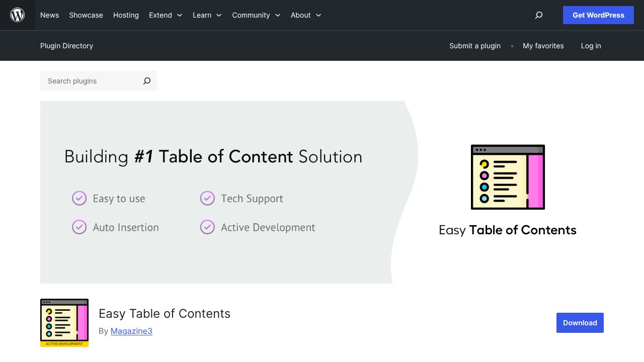Expand the About dropdown menu

(305, 15)
